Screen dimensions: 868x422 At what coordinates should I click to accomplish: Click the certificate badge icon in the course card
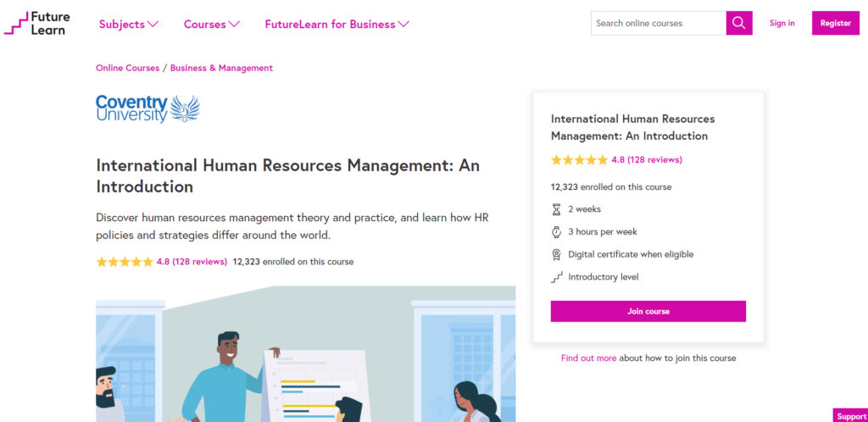tap(556, 254)
